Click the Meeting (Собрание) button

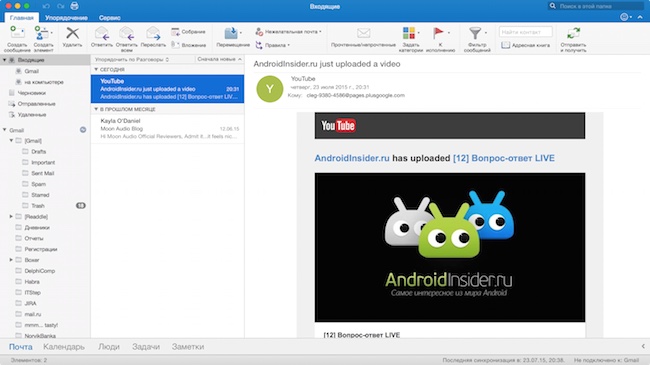click(x=188, y=32)
